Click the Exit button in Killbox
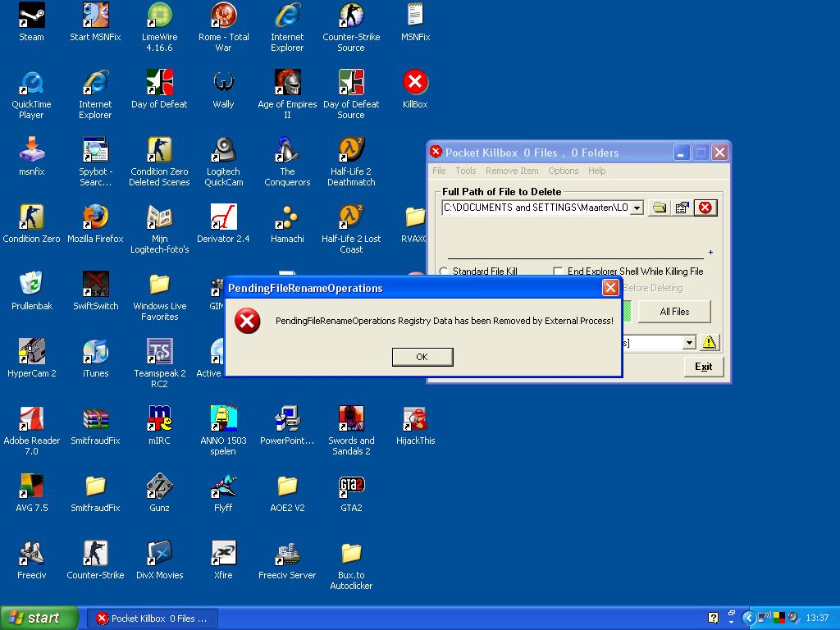This screenshot has width=840, height=630. pos(703,367)
